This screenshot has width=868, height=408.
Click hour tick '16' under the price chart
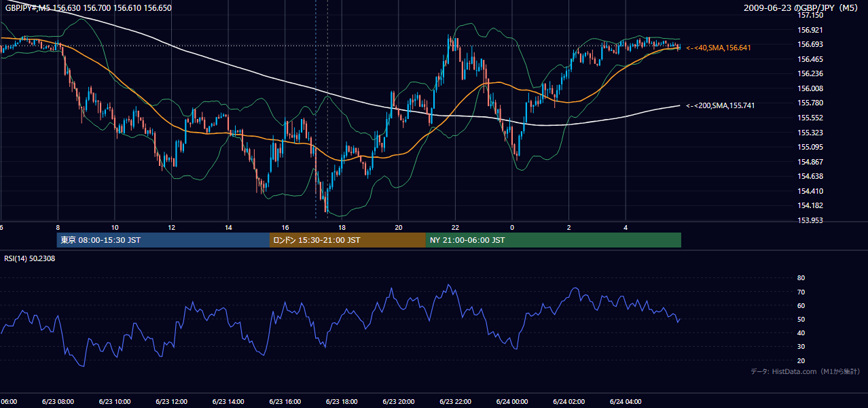[x=285, y=227]
